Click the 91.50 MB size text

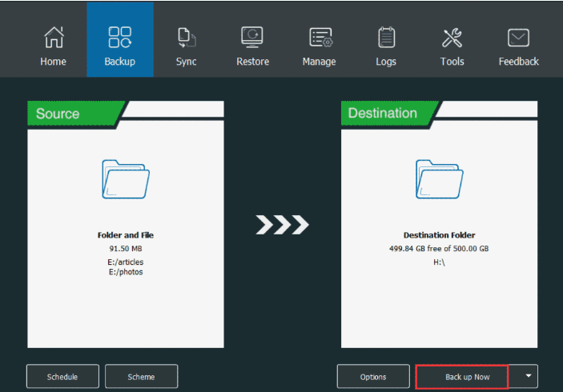coord(126,249)
